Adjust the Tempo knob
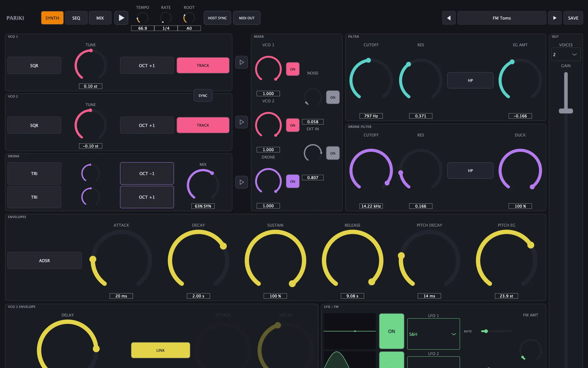This screenshot has width=588, height=368. (142, 18)
